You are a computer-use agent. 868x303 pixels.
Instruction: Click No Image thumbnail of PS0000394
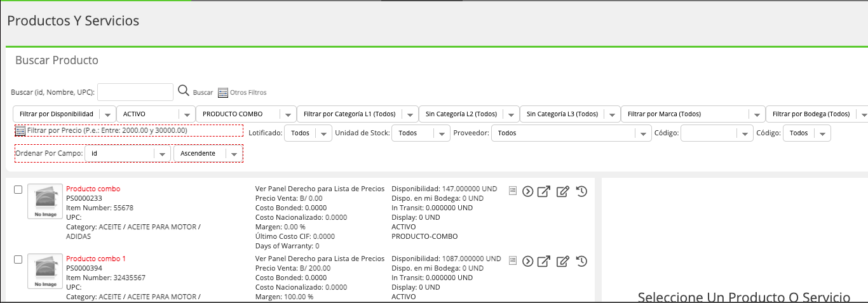(x=45, y=271)
